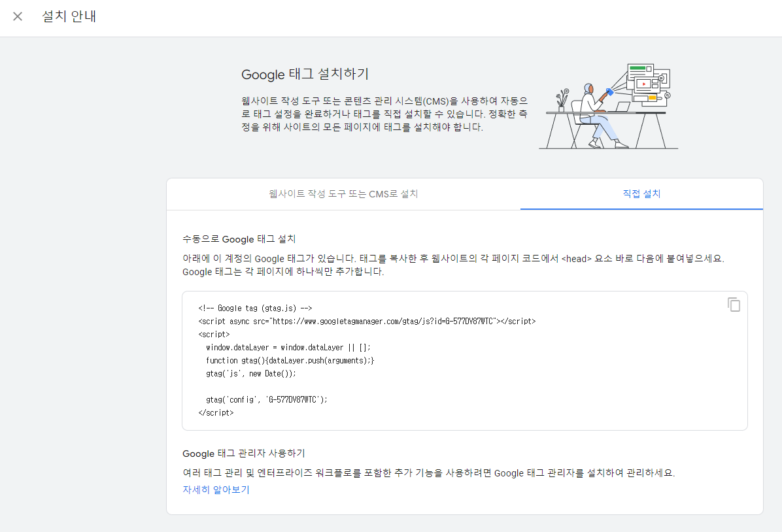
Task: Click the opening <script> line
Action: tap(213, 335)
